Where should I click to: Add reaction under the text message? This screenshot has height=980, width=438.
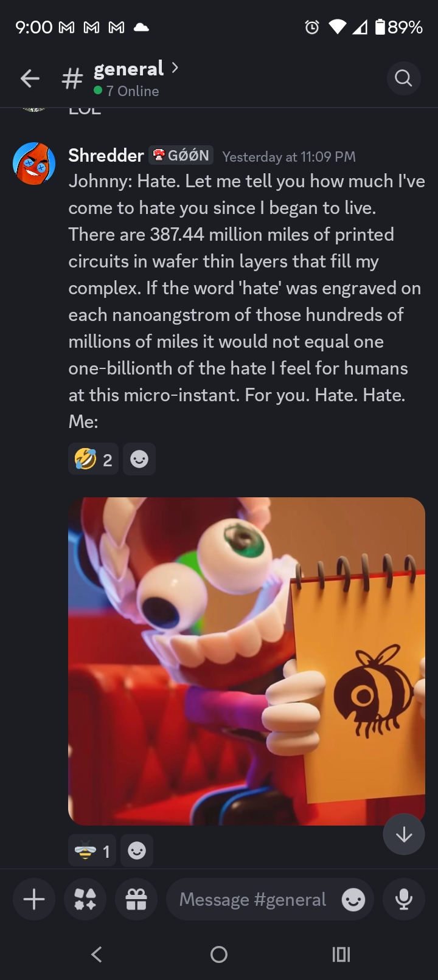point(139,459)
